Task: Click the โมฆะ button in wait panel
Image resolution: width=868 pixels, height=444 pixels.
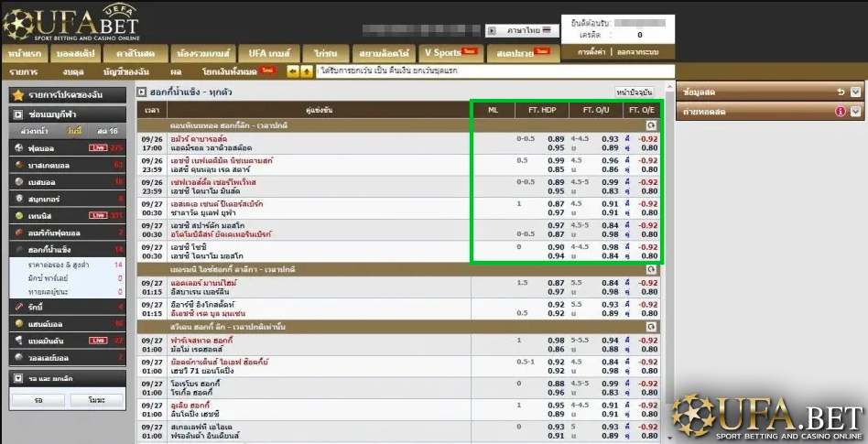Action: coord(97,401)
